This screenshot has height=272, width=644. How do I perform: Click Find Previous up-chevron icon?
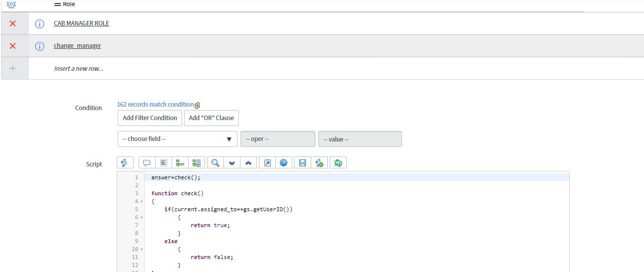pyautogui.click(x=248, y=163)
